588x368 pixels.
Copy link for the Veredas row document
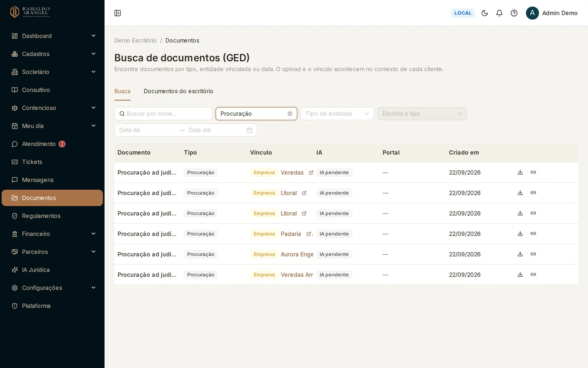click(x=533, y=172)
